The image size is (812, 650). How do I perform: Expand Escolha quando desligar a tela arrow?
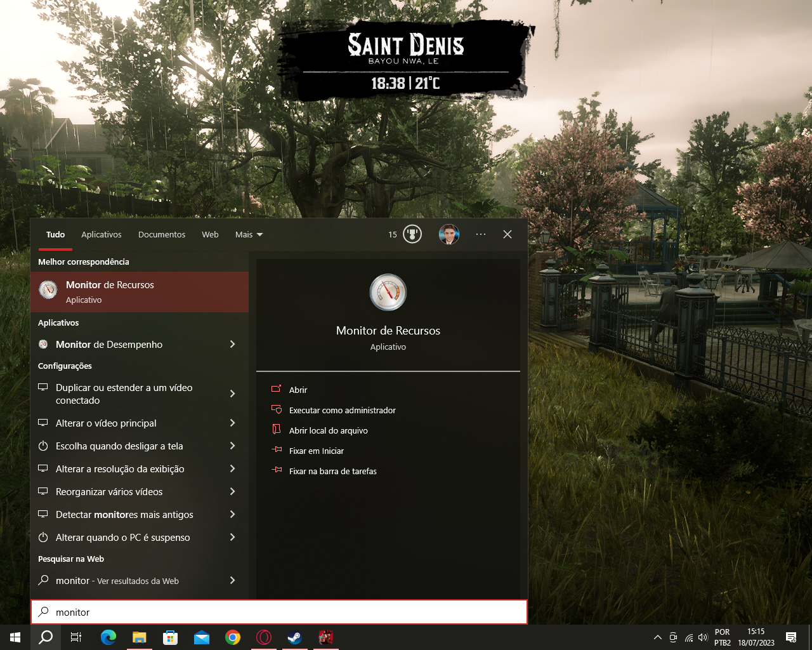click(232, 446)
